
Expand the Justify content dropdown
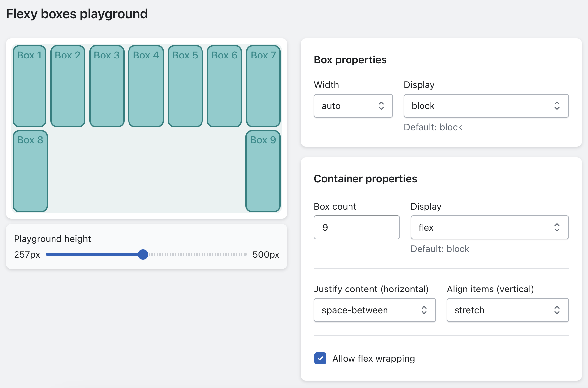pyautogui.click(x=375, y=310)
